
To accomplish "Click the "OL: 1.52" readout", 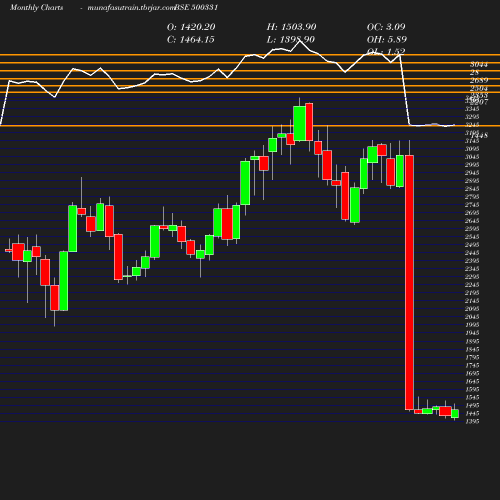I will tap(386, 51).
